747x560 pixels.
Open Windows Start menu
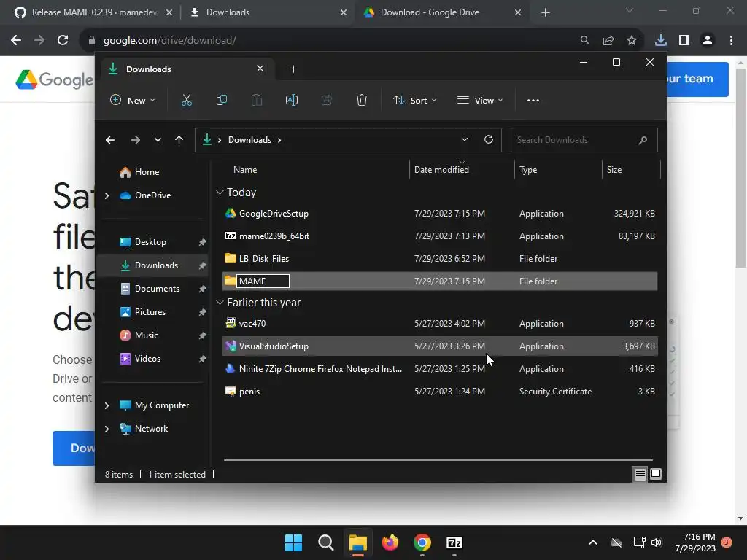[x=293, y=542]
